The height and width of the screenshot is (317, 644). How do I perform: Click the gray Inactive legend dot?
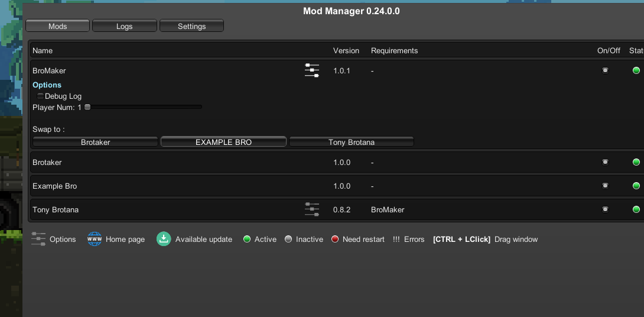tap(288, 239)
